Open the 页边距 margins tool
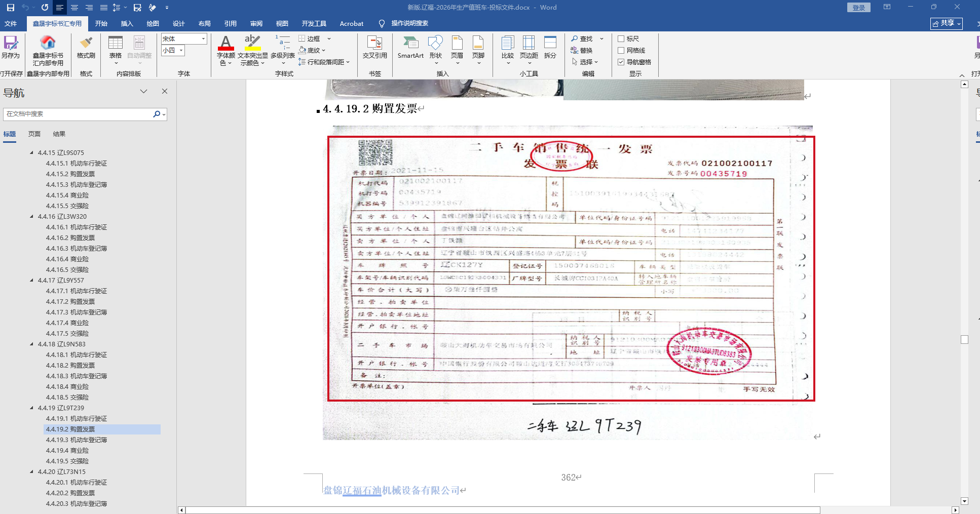 [529, 50]
